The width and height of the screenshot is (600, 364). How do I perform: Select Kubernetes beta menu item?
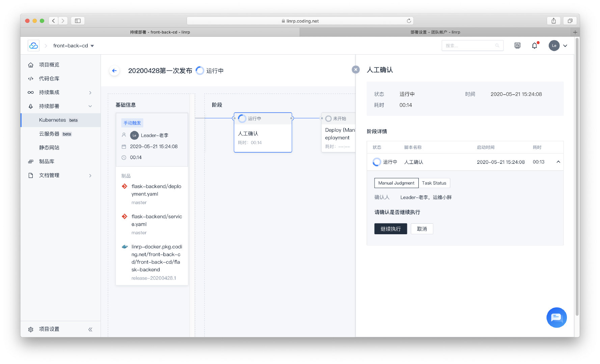point(61,120)
